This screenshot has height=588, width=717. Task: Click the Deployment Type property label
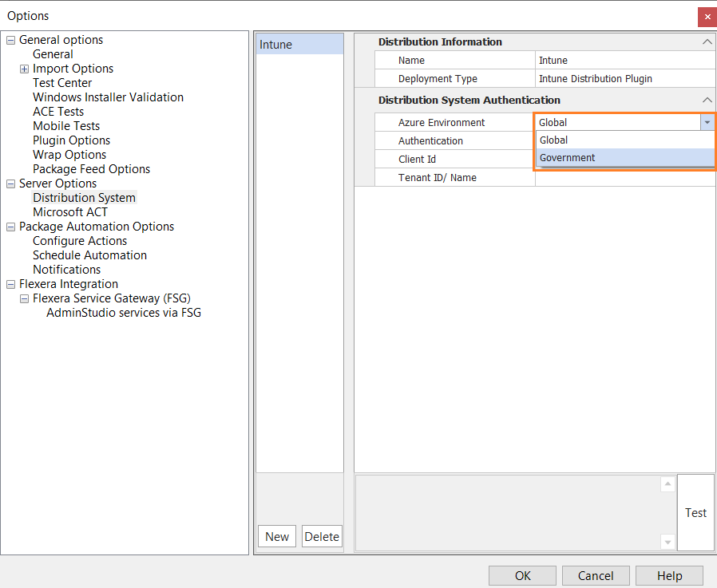tap(438, 78)
